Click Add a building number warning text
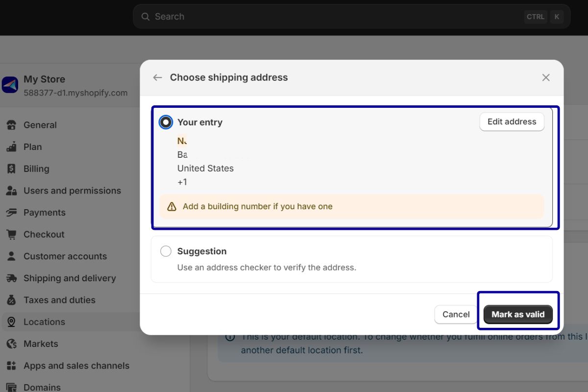This screenshot has width=588, height=392. [x=258, y=207]
